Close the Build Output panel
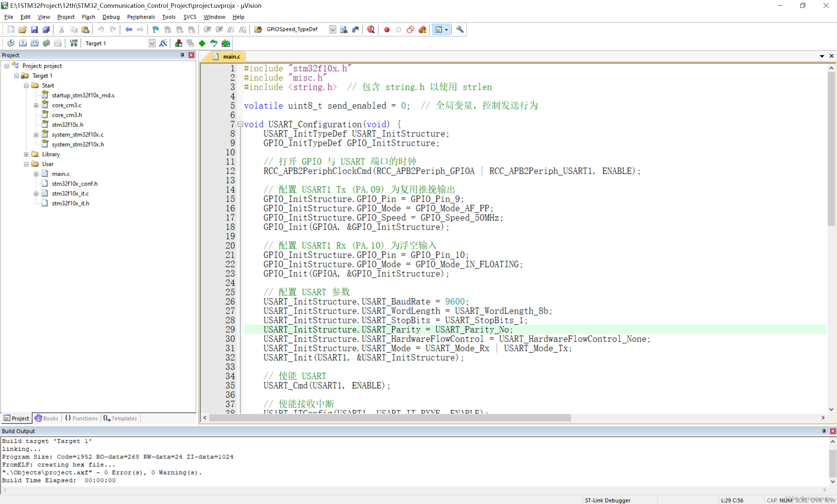Image resolution: width=837 pixels, height=504 pixels. (x=833, y=431)
